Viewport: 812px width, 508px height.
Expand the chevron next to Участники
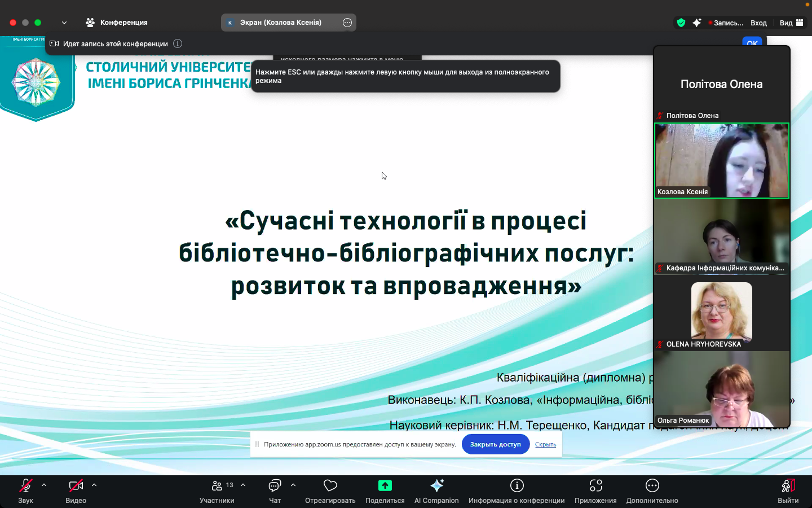[x=243, y=485]
